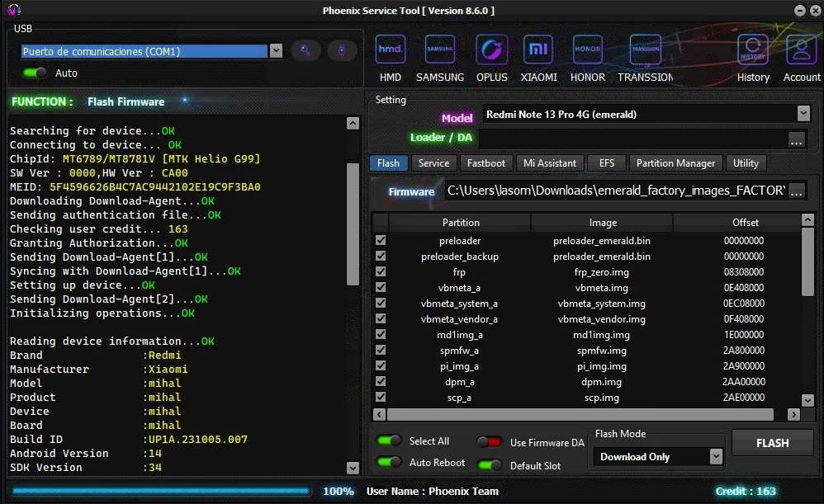The height and width of the screenshot is (504, 824).
Task: Open the OPLUS brand icon
Action: pyautogui.click(x=492, y=49)
